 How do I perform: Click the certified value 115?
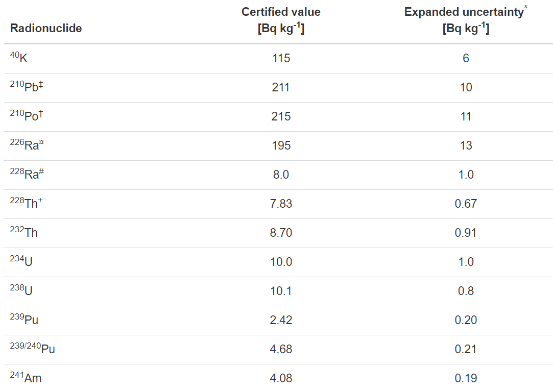coord(281,58)
